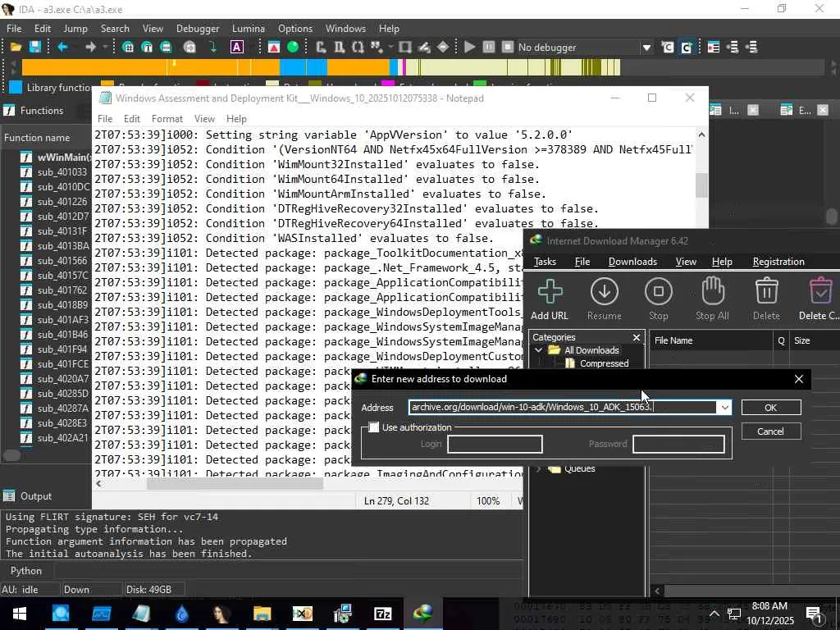Click the Notepad vertical scrollbar thumb
The image size is (840, 630).
pyautogui.click(x=701, y=185)
